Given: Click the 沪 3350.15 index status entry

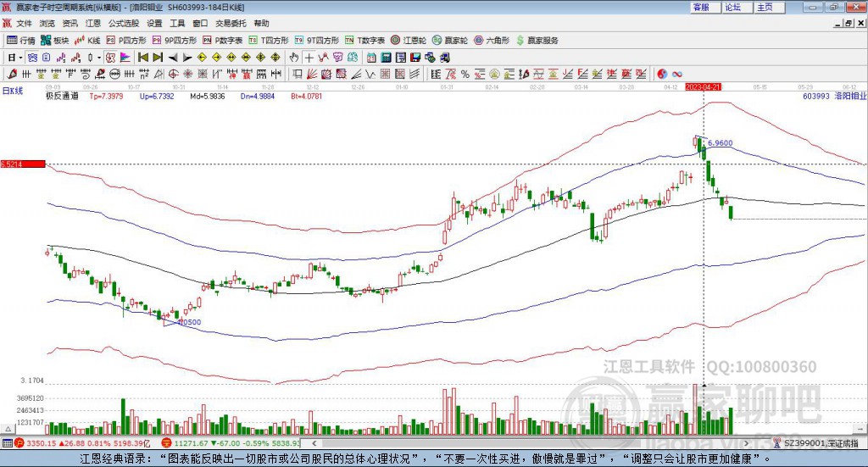Looking at the screenshot, I should click(82, 443).
